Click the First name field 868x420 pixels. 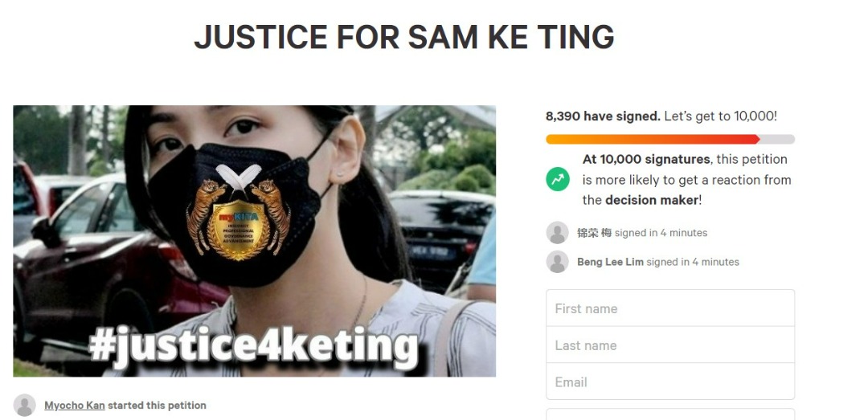point(670,308)
